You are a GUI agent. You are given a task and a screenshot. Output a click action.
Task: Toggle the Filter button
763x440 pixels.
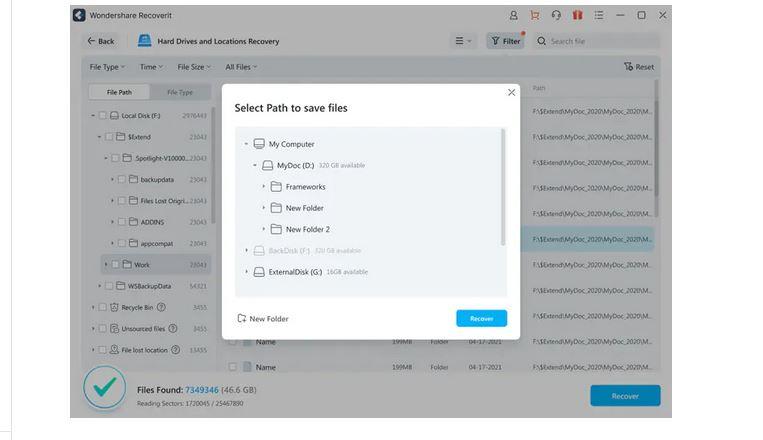tap(506, 41)
